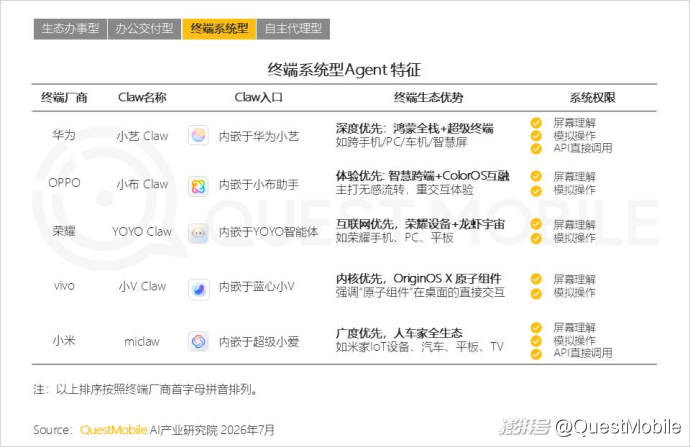690x447 pixels.
Task: Click the 内嵌于蓝心小V entry text
Action: click(x=257, y=287)
